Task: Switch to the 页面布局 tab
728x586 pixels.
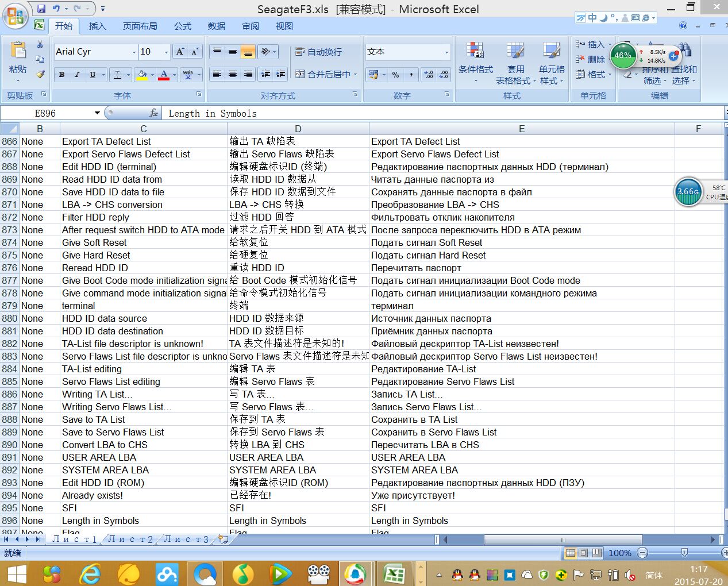Action: [140, 26]
